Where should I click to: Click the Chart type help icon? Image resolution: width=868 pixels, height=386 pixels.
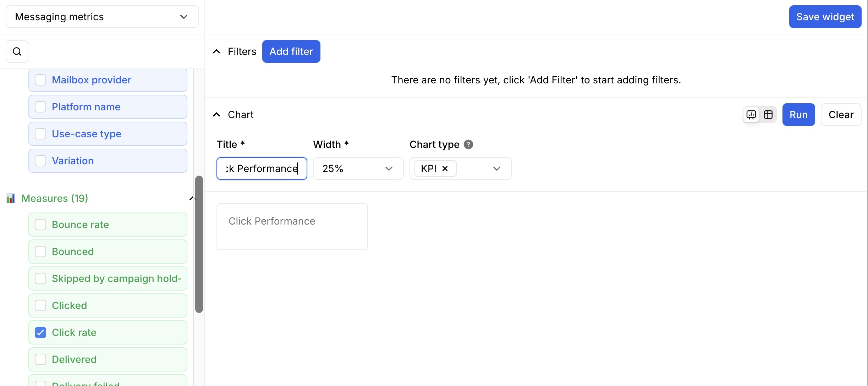[468, 144]
